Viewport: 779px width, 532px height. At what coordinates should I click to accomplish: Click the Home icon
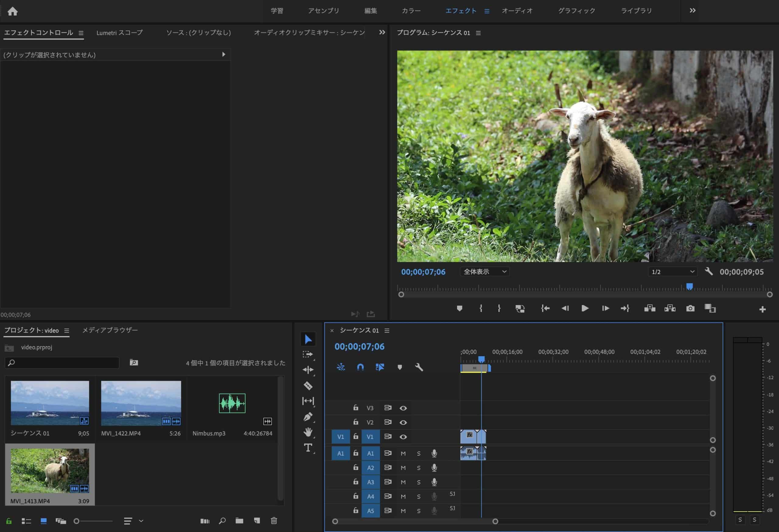[x=12, y=11]
